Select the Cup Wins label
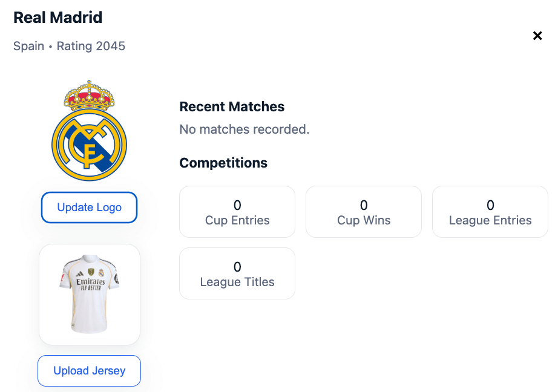The height and width of the screenshot is (392, 558). coord(364,220)
